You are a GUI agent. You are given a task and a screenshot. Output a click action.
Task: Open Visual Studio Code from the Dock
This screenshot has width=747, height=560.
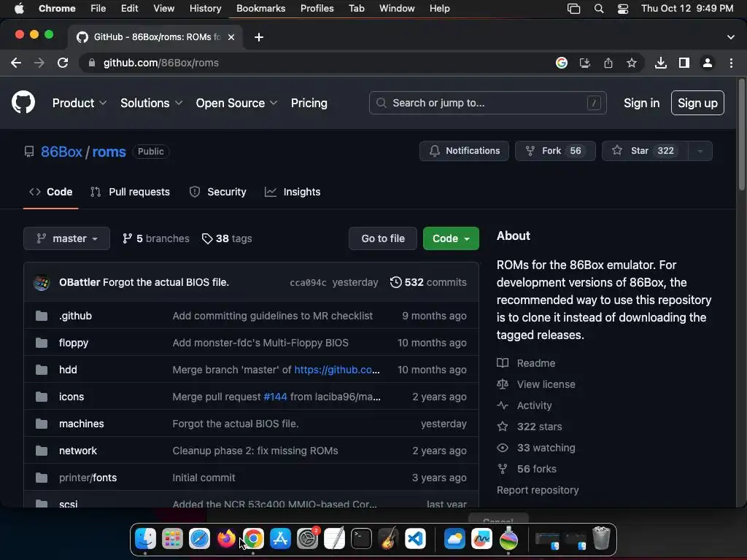(415, 539)
